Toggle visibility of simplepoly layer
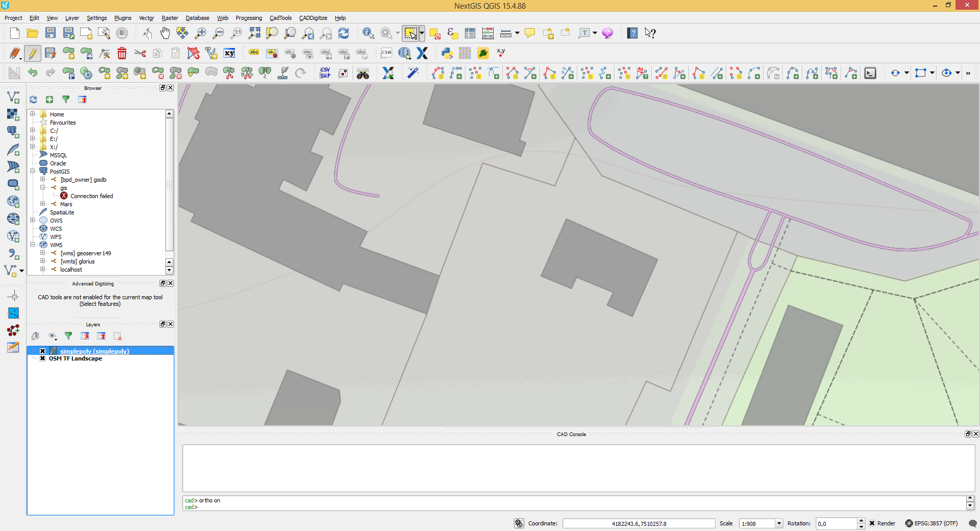980x531 pixels. pos(43,351)
